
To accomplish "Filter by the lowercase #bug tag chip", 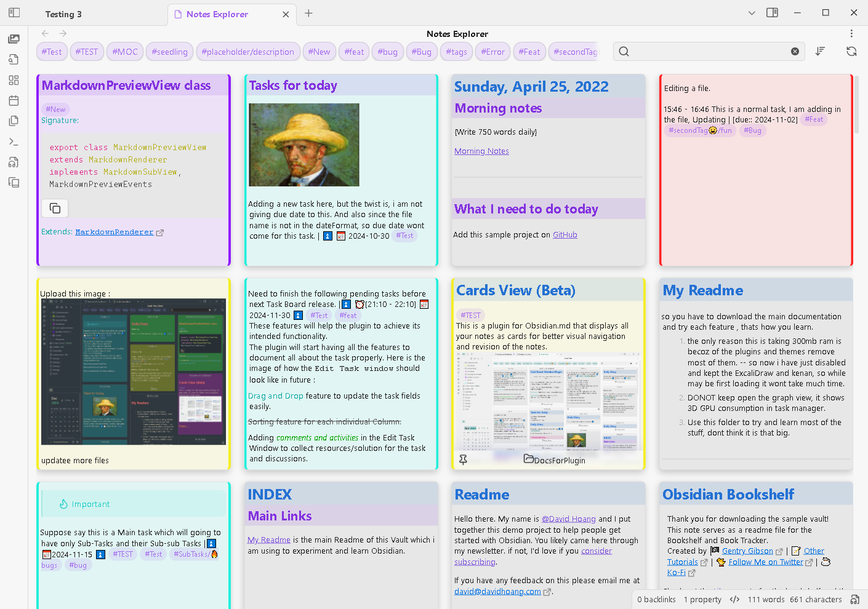I will [388, 52].
